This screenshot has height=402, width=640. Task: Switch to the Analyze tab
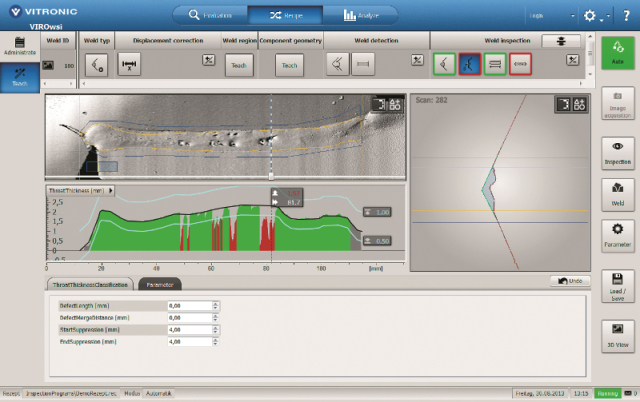click(x=366, y=15)
